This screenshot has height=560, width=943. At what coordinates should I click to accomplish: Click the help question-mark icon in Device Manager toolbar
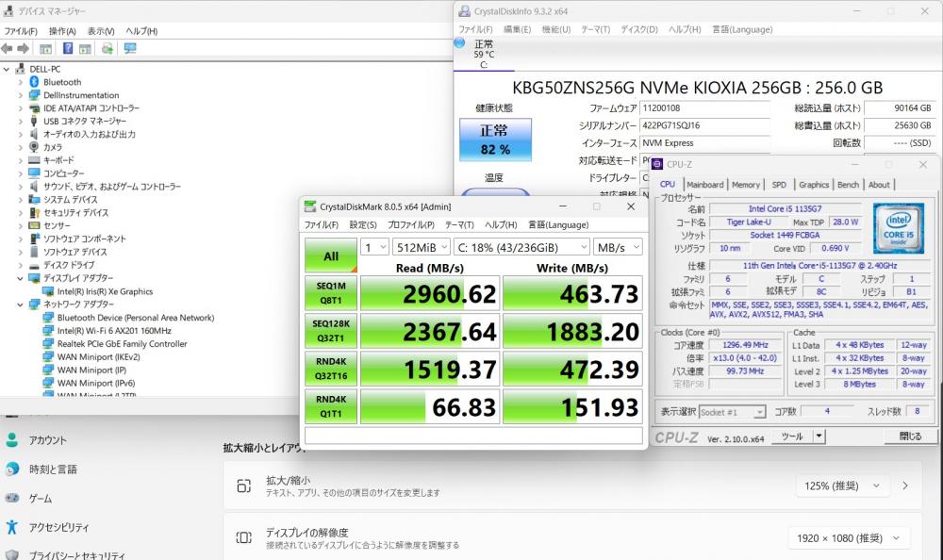pos(68,49)
